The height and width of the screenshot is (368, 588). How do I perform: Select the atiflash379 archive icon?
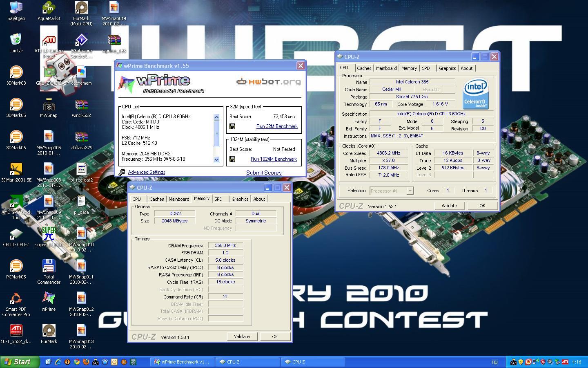[81, 140]
